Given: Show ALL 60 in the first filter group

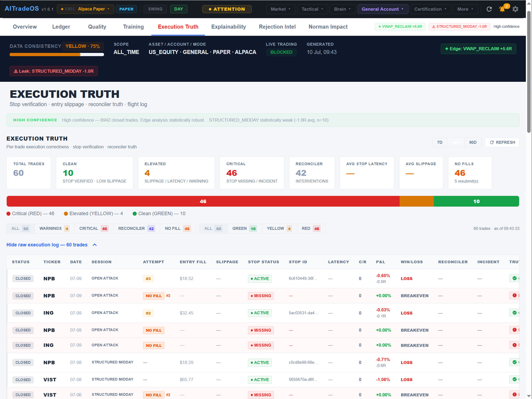Looking at the screenshot, I should pos(21,228).
